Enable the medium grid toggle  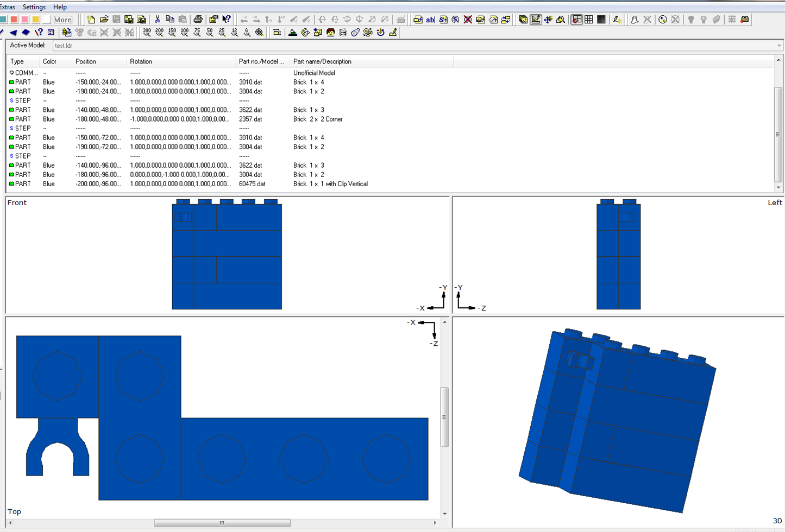point(589,20)
